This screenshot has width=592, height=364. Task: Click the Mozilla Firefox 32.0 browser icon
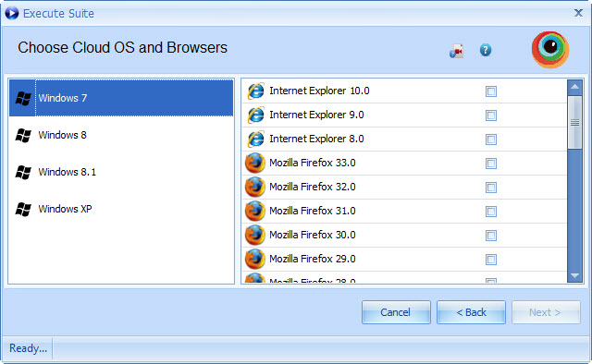tap(255, 188)
